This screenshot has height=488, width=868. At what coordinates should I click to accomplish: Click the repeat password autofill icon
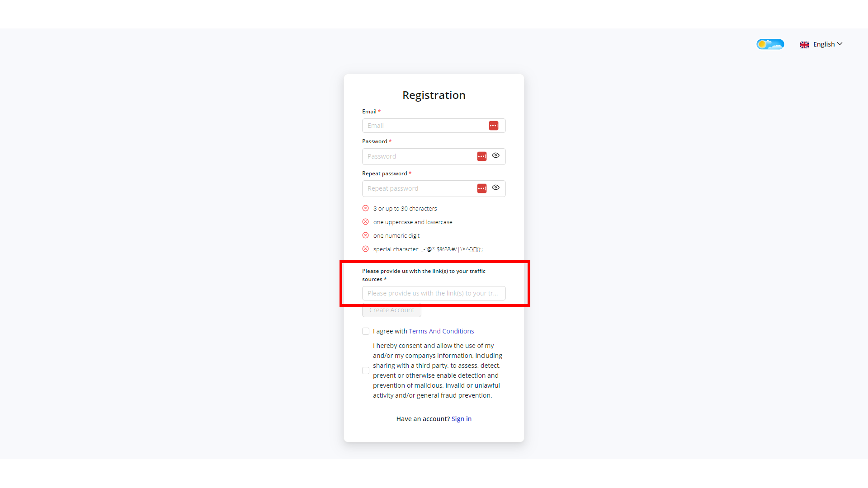click(x=481, y=188)
